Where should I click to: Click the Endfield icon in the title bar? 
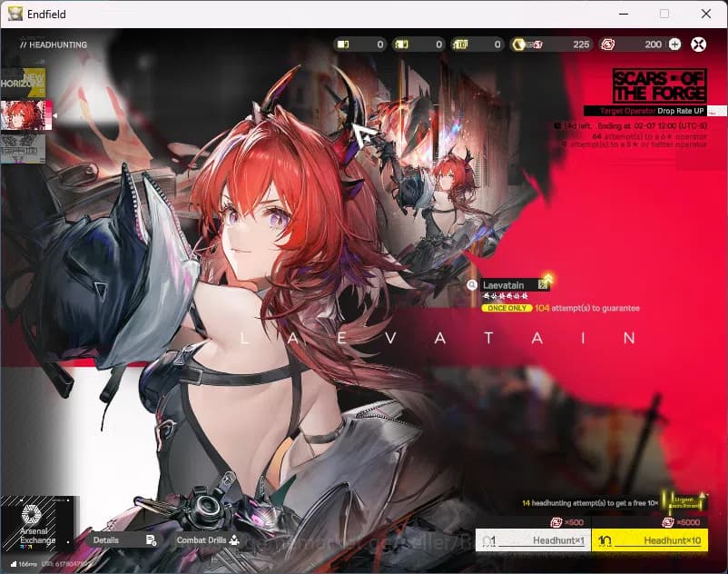(x=15, y=14)
